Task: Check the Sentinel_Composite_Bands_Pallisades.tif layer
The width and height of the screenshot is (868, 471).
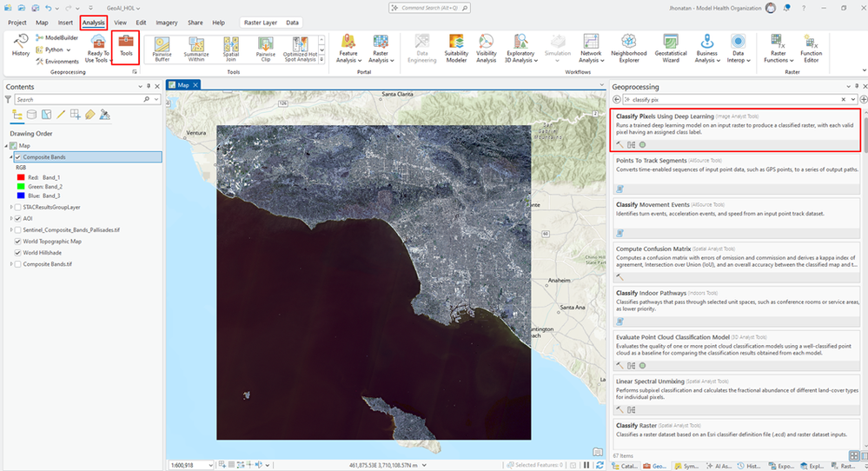Action: tap(17, 230)
